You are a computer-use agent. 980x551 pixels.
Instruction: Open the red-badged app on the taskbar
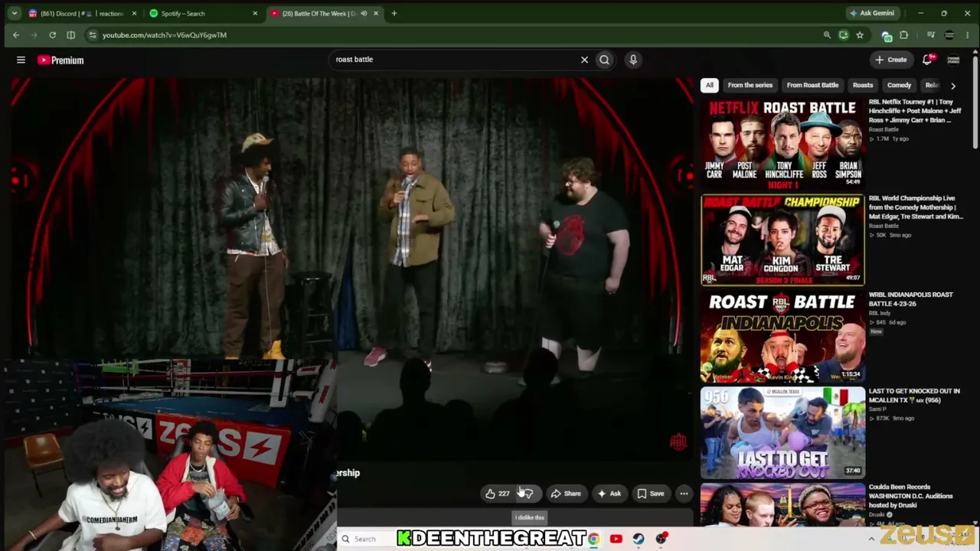pyautogui.click(x=661, y=539)
